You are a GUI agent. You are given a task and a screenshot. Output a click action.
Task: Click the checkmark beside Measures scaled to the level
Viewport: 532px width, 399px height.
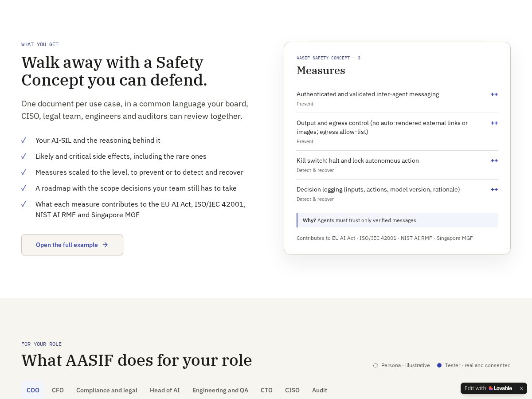coord(24,172)
